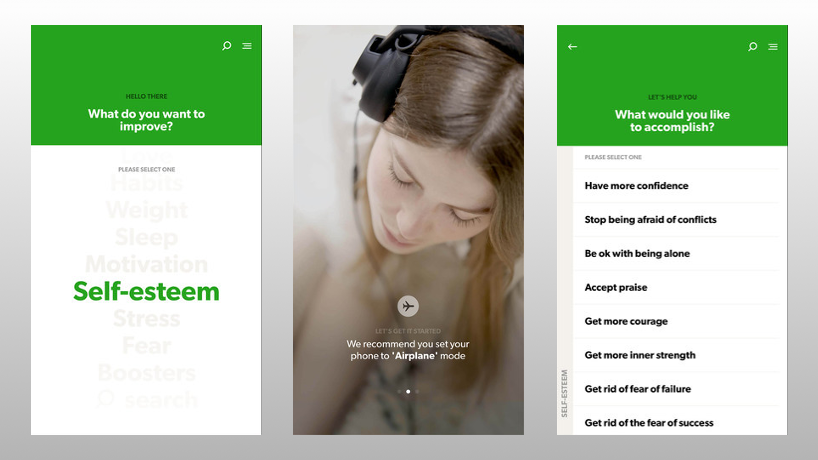Select "Get more inner strength"
818x460 pixels.
tap(639, 356)
